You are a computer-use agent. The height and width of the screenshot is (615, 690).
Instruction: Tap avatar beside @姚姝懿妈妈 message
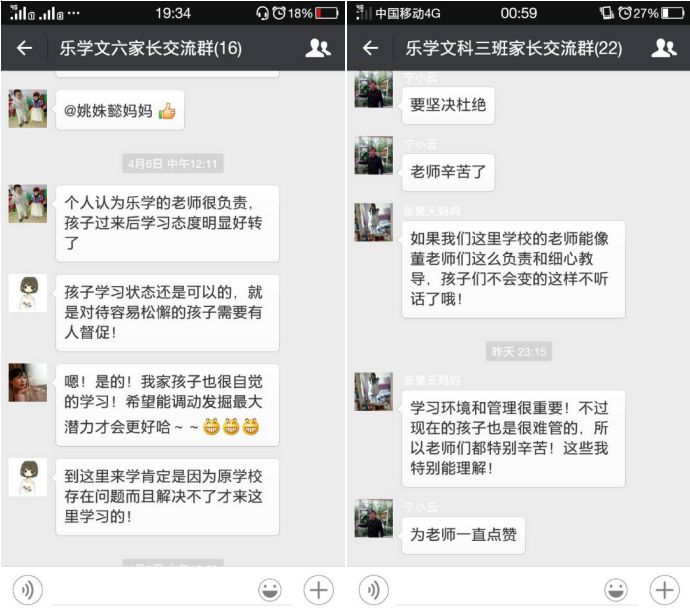28,109
